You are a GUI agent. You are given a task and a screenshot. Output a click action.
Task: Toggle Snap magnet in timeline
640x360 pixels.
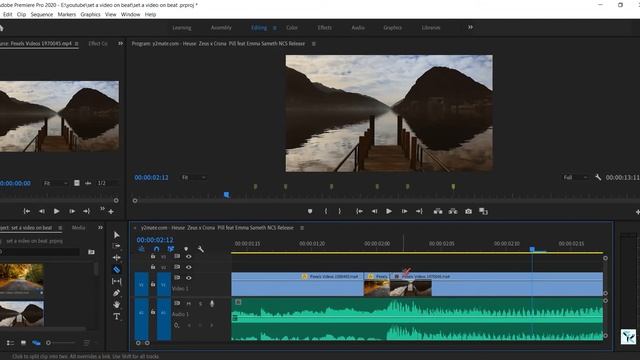(x=156, y=249)
